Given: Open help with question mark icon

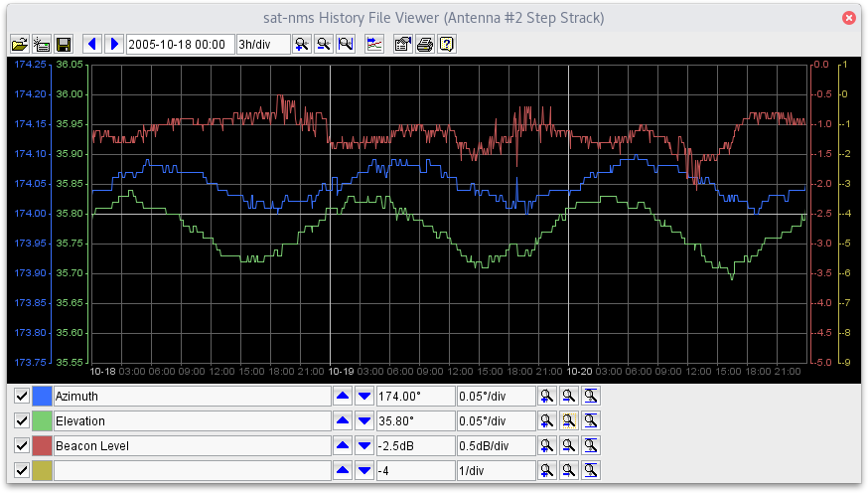Looking at the screenshot, I should point(447,44).
